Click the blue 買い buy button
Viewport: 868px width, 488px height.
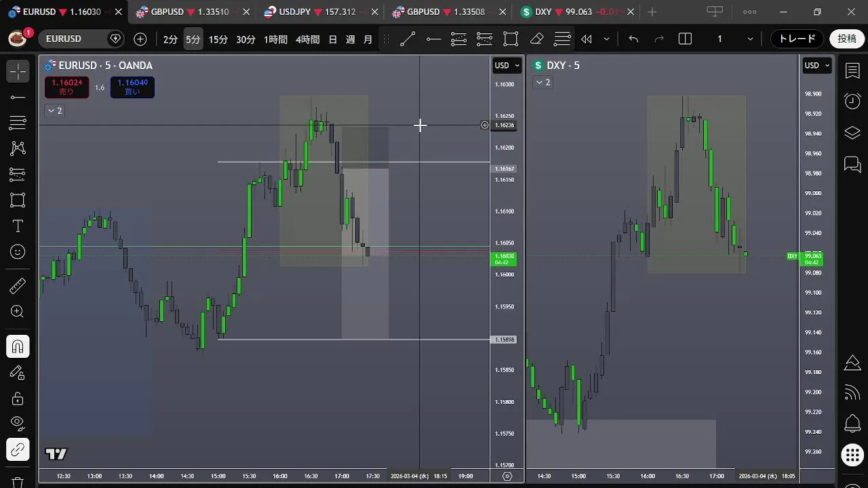pyautogui.click(x=132, y=87)
